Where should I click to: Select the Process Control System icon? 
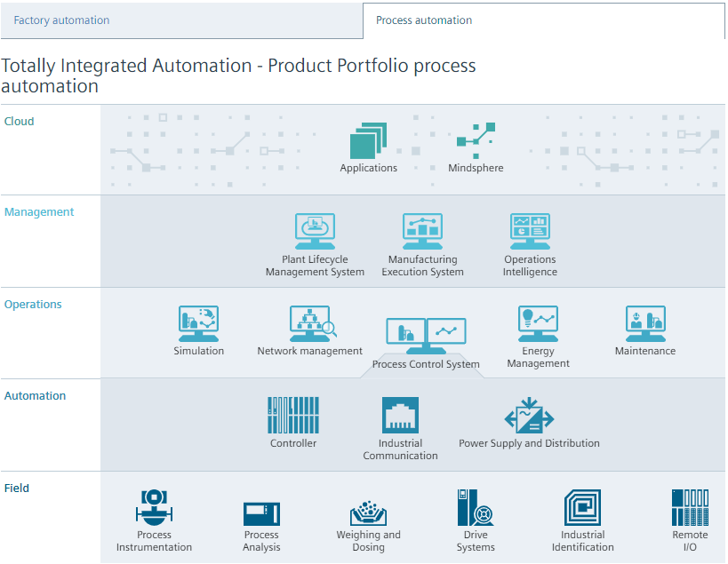coord(426,336)
